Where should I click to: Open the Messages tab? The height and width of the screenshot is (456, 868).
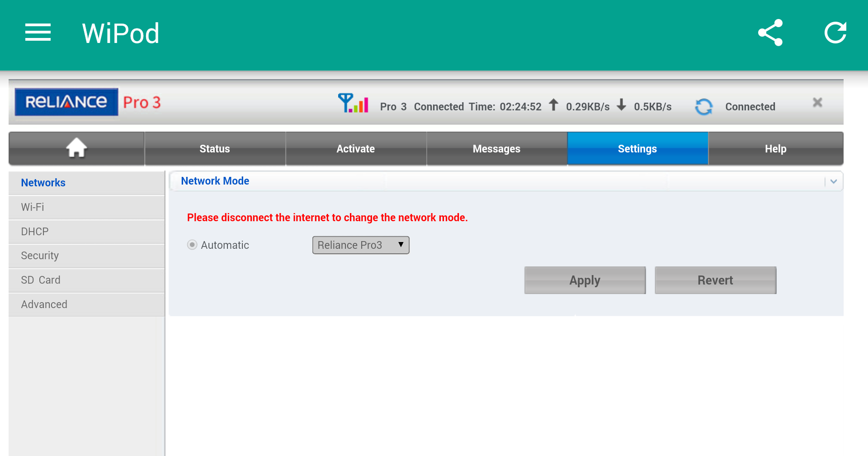(497, 148)
